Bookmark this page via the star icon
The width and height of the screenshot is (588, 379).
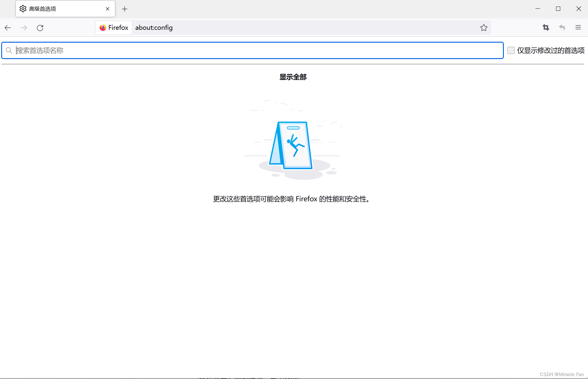[484, 27]
